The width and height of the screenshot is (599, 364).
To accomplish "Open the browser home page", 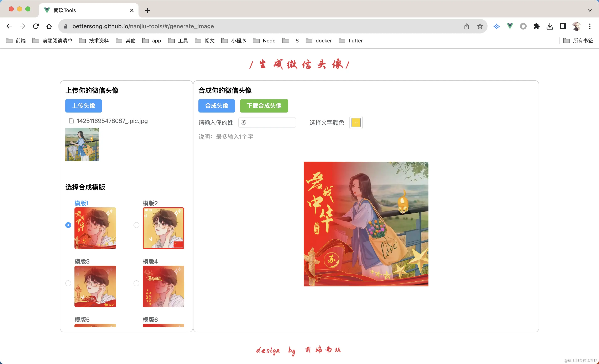I will [x=49, y=26].
